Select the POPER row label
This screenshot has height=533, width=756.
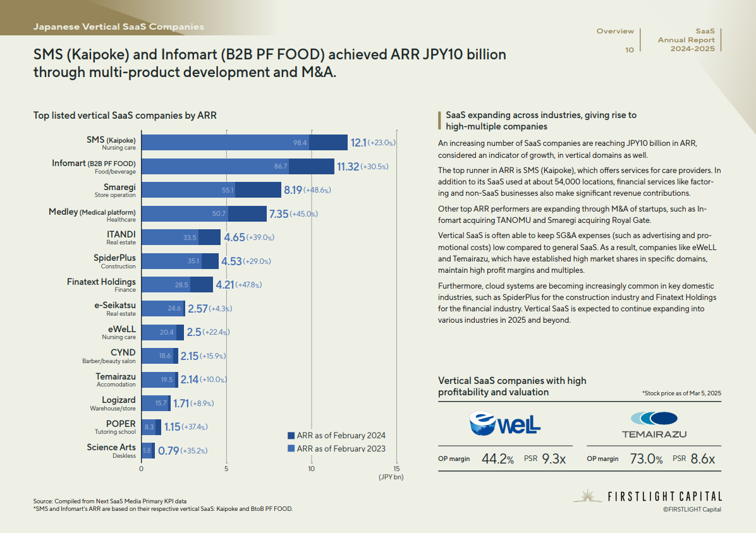115,427
